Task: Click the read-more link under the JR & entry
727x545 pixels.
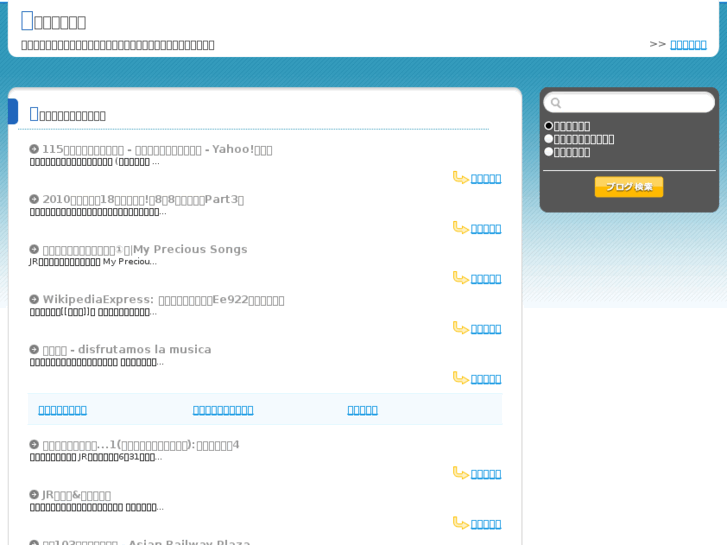Action: coord(486,524)
